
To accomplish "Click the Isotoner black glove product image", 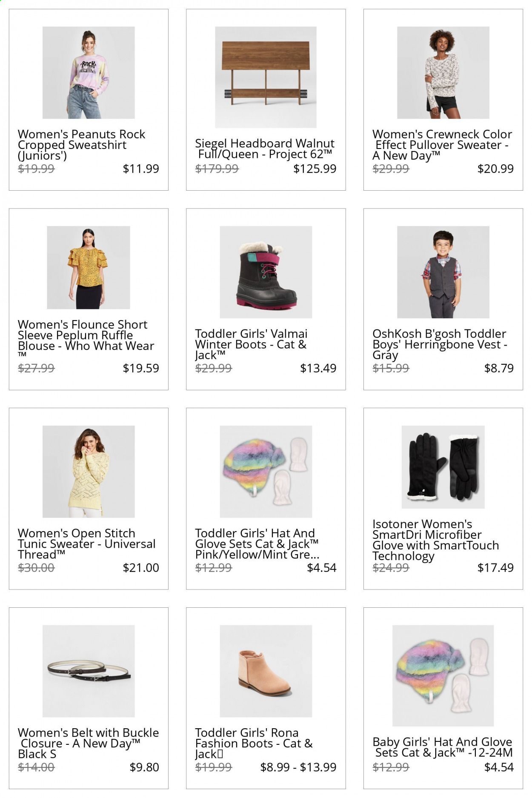I will pos(443,467).
